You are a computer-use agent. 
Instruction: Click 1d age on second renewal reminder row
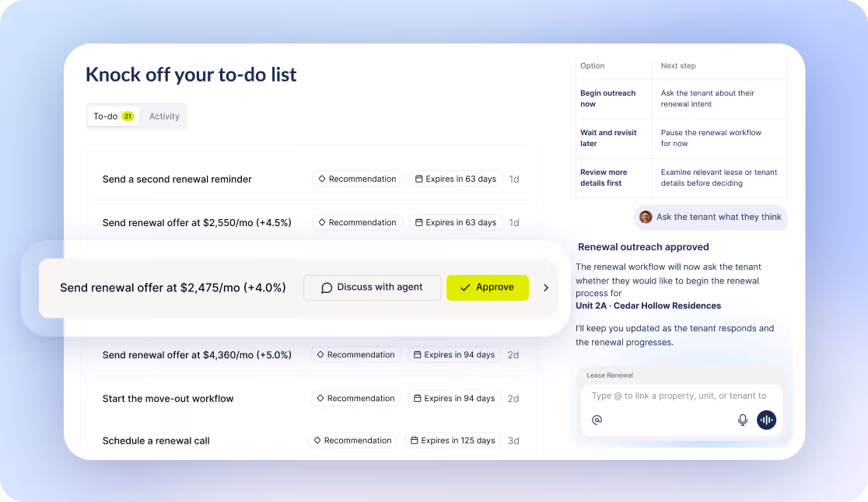click(x=514, y=180)
